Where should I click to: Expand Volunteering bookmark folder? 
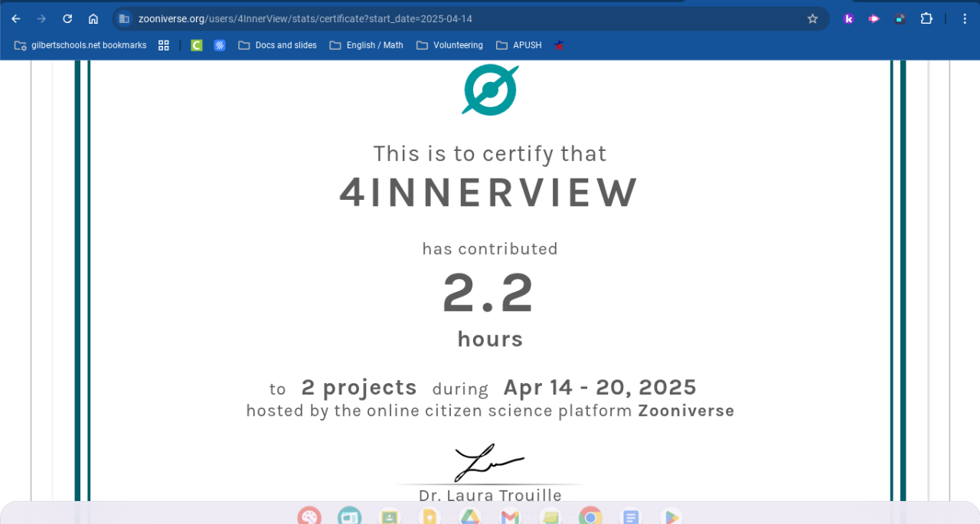(x=450, y=45)
